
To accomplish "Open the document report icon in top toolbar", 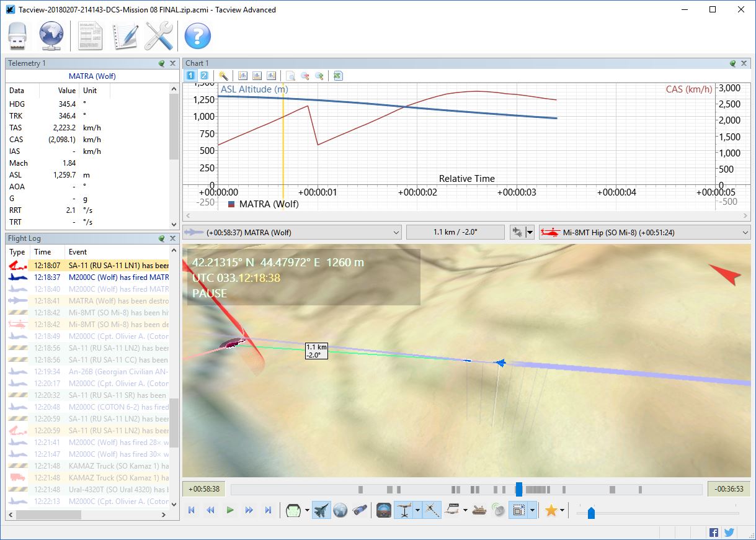I will [91, 36].
